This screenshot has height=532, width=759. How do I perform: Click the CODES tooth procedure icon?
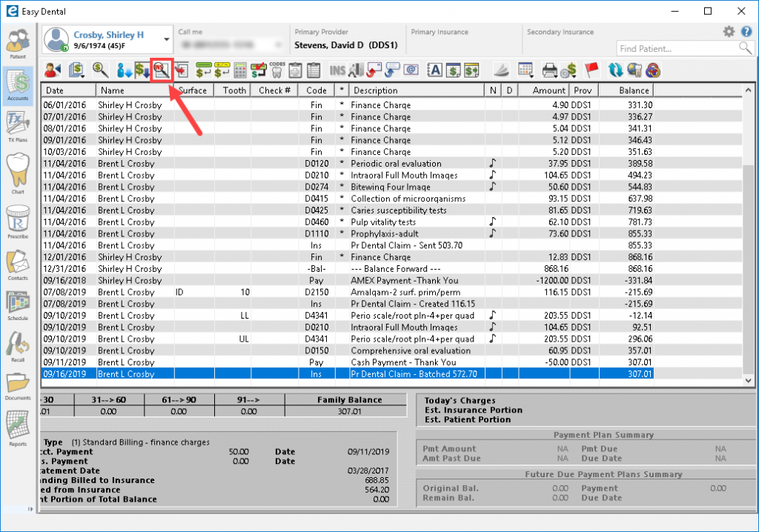(277, 70)
